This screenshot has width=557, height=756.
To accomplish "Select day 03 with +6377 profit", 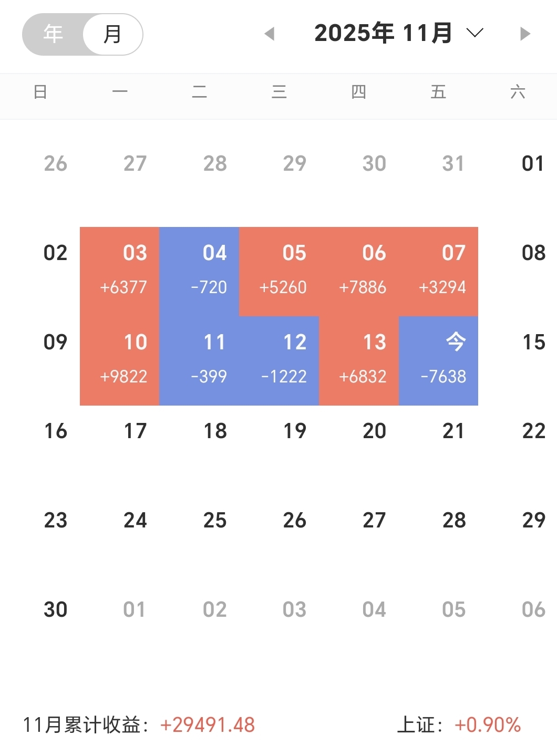I will pyautogui.click(x=120, y=272).
